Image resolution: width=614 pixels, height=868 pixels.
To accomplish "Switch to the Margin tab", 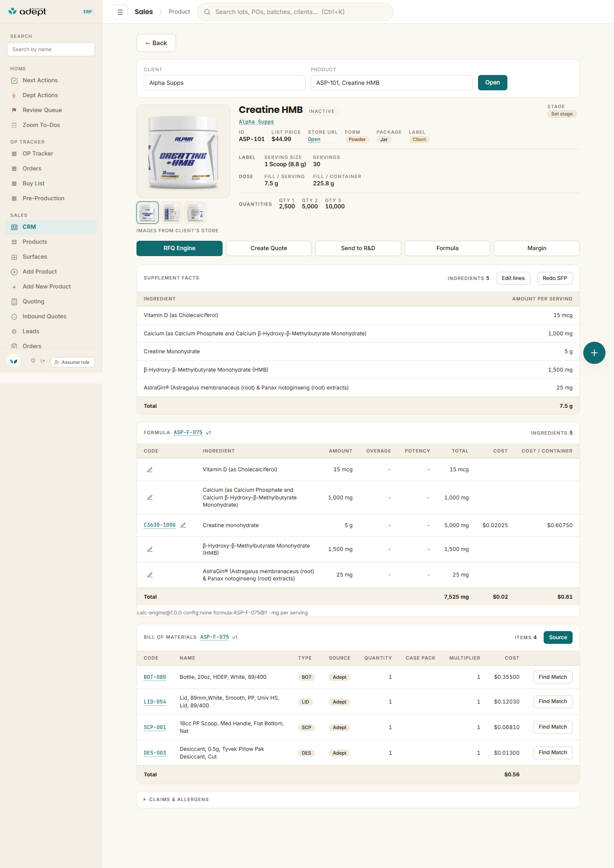I will (537, 248).
